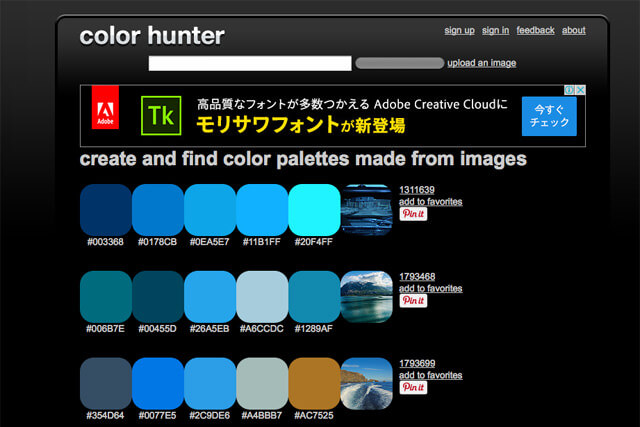The width and height of the screenshot is (640, 427).
Task: Add palette 1311639 to favorites
Action: pos(430,202)
